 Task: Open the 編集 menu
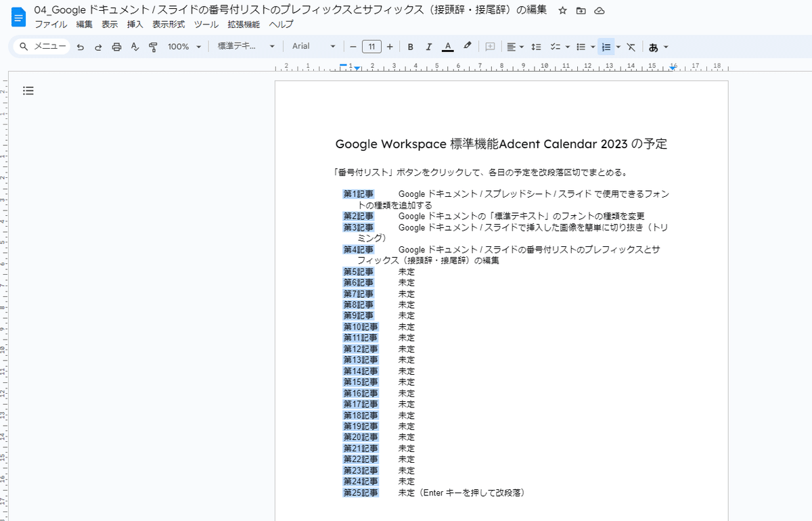[x=84, y=24]
